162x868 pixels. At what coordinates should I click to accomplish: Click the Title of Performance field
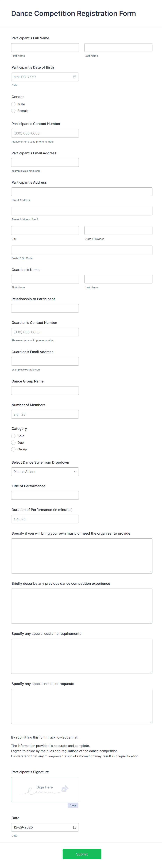(x=45, y=495)
